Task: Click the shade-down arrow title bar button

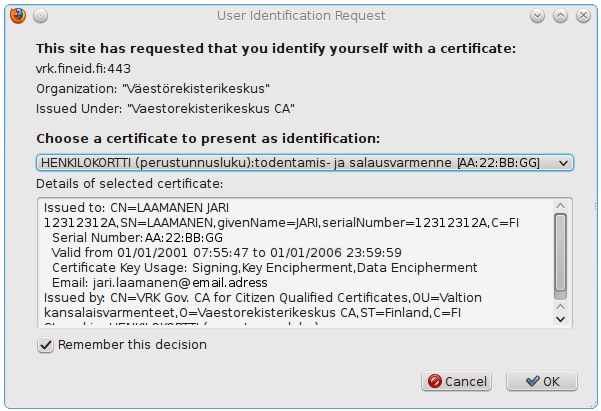Action: pyautogui.click(x=537, y=16)
